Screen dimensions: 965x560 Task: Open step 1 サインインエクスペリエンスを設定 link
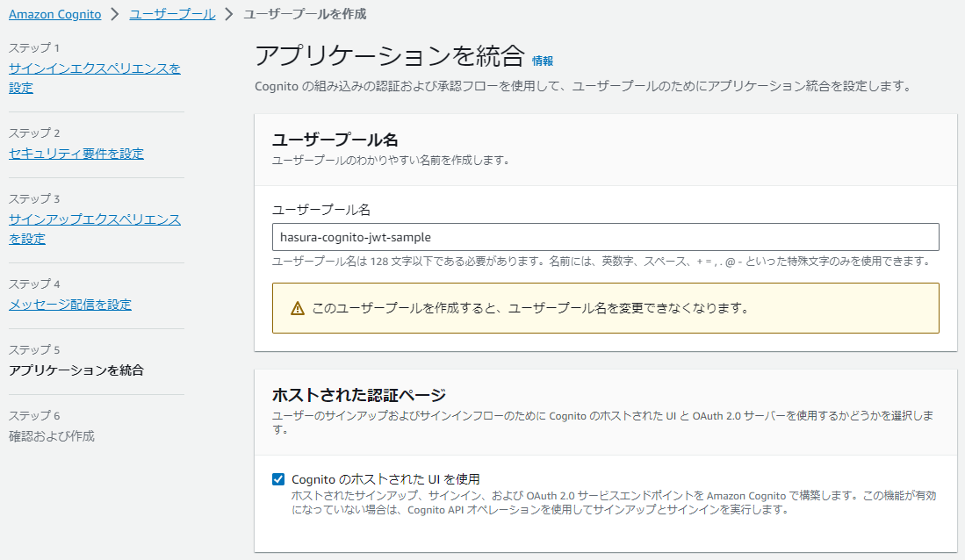[x=95, y=78]
